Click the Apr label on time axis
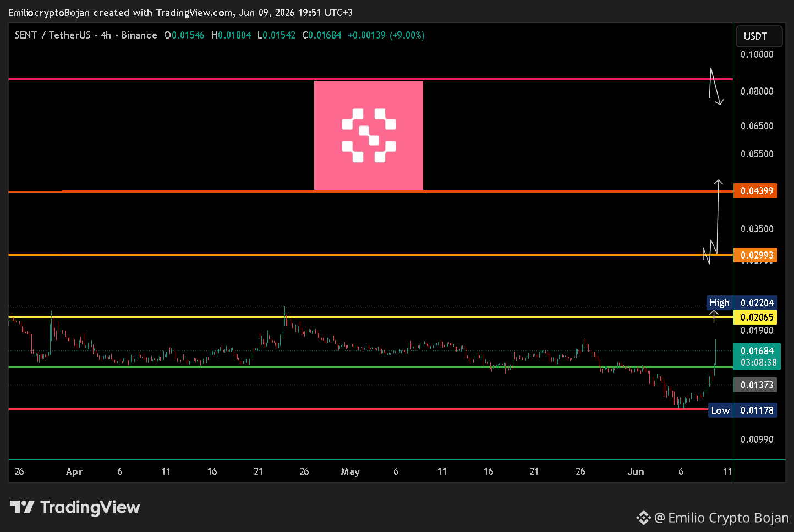Image resolution: width=794 pixels, height=532 pixels. [x=74, y=471]
